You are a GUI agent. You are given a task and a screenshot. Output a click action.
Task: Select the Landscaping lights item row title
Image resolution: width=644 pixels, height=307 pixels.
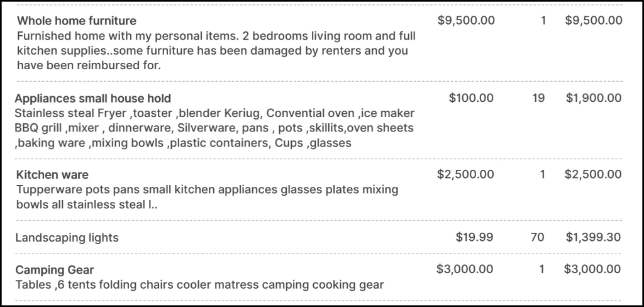pyautogui.click(x=67, y=238)
